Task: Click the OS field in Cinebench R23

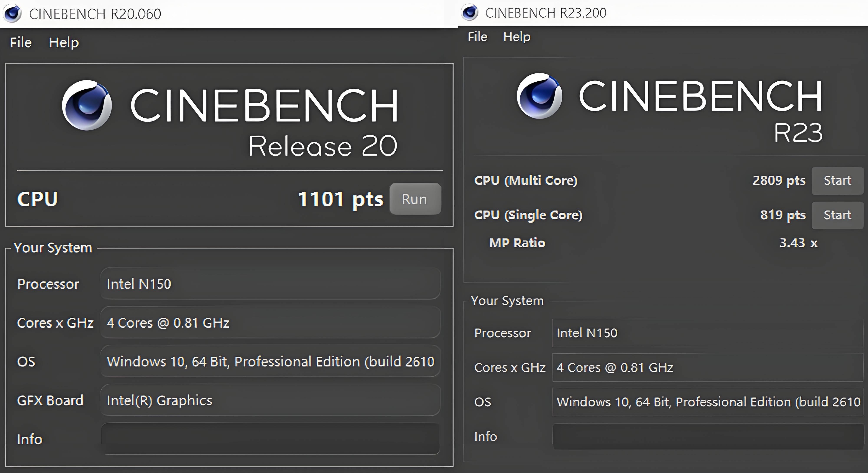Action: coord(708,402)
